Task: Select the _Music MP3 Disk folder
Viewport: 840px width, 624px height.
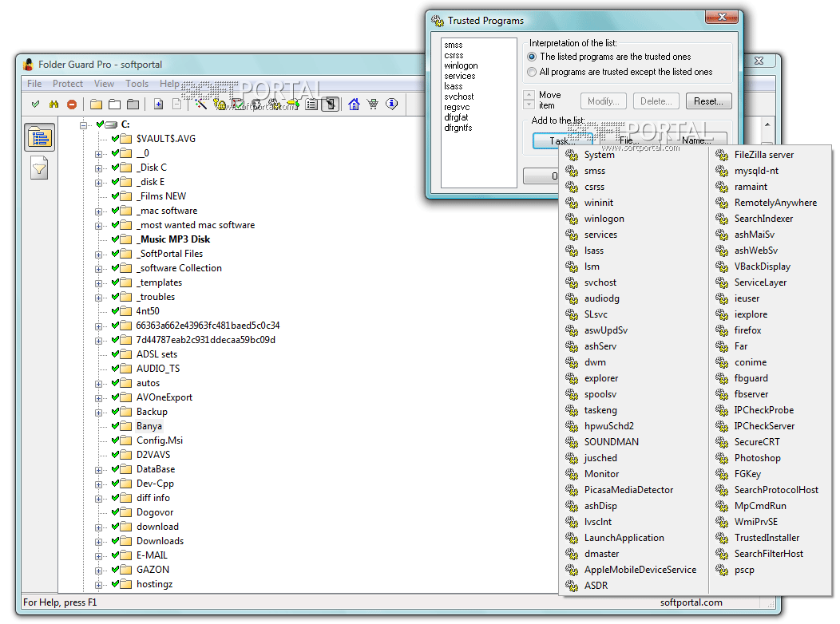Action: [174, 239]
